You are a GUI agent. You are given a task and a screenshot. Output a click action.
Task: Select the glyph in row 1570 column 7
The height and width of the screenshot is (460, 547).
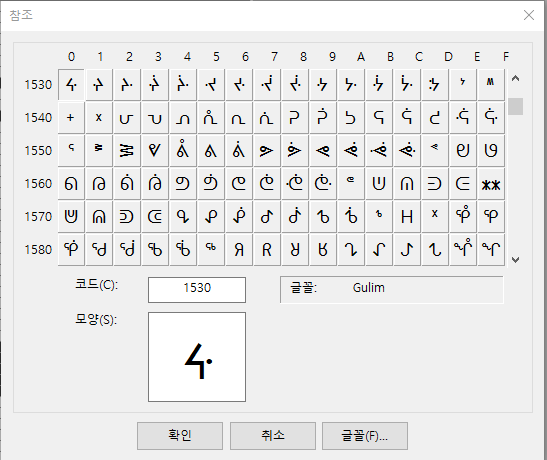[267, 217]
